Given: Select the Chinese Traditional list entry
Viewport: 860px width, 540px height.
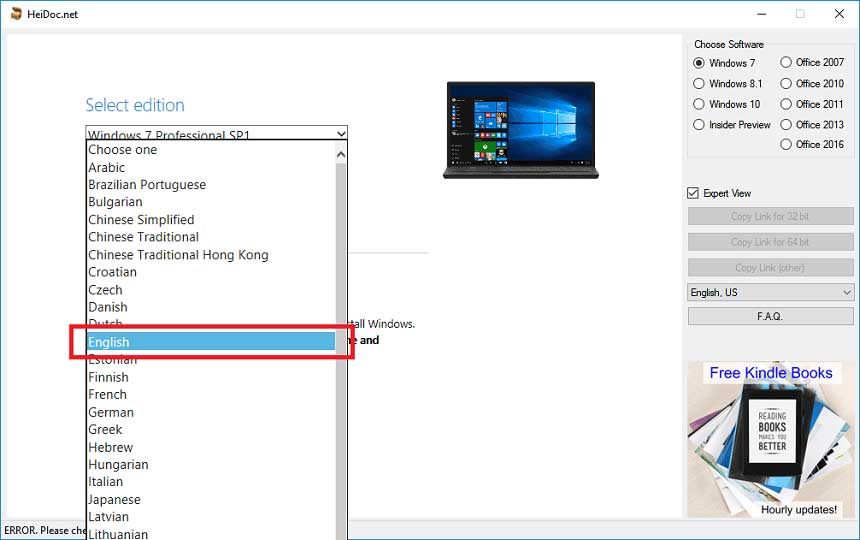Looking at the screenshot, I should (211, 237).
